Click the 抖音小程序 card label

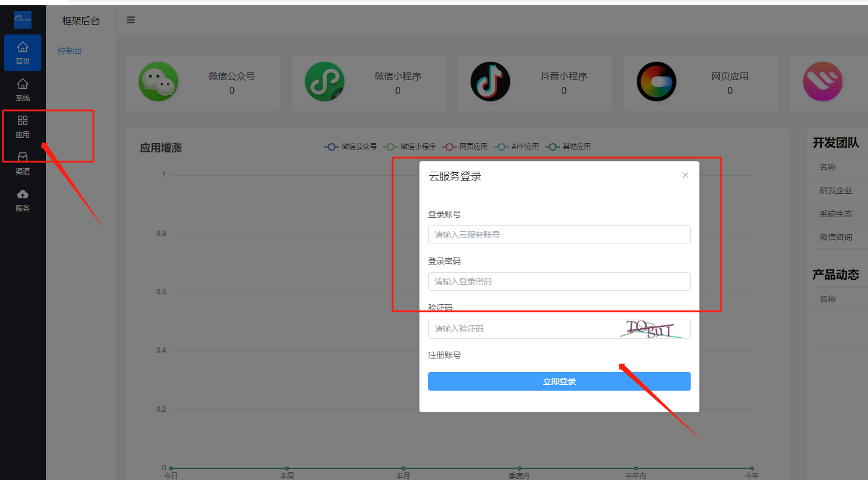563,76
